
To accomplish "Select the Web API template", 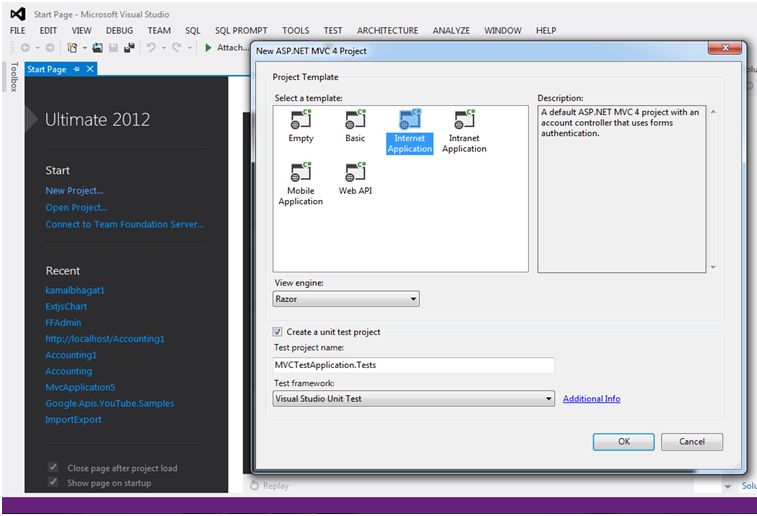I will [x=355, y=179].
